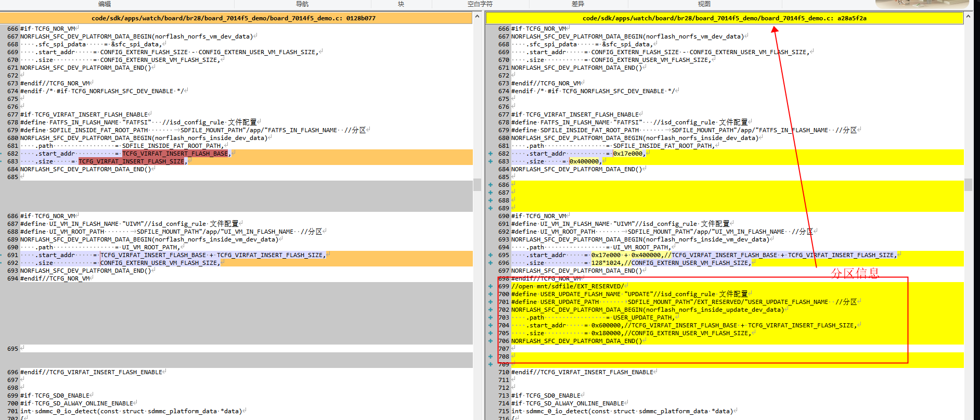Click 0x600000 start_addr on right line 704
Image resolution: width=980 pixels, height=420 pixels.
pos(606,325)
